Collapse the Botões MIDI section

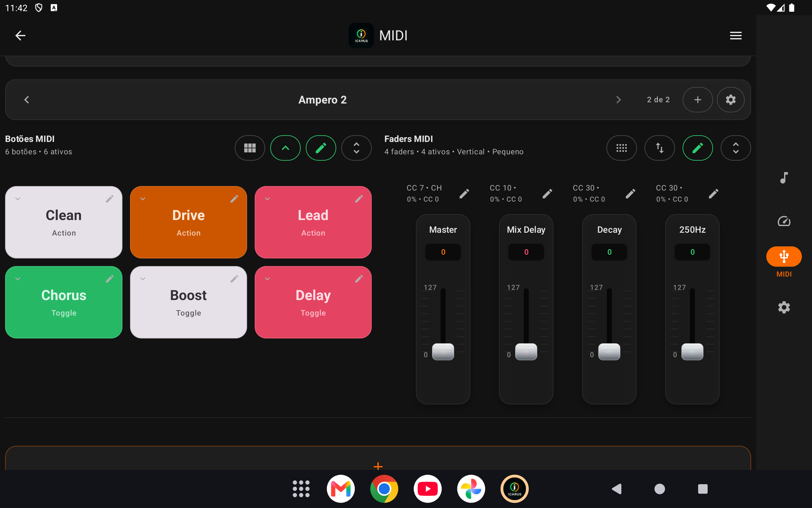coord(285,148)
